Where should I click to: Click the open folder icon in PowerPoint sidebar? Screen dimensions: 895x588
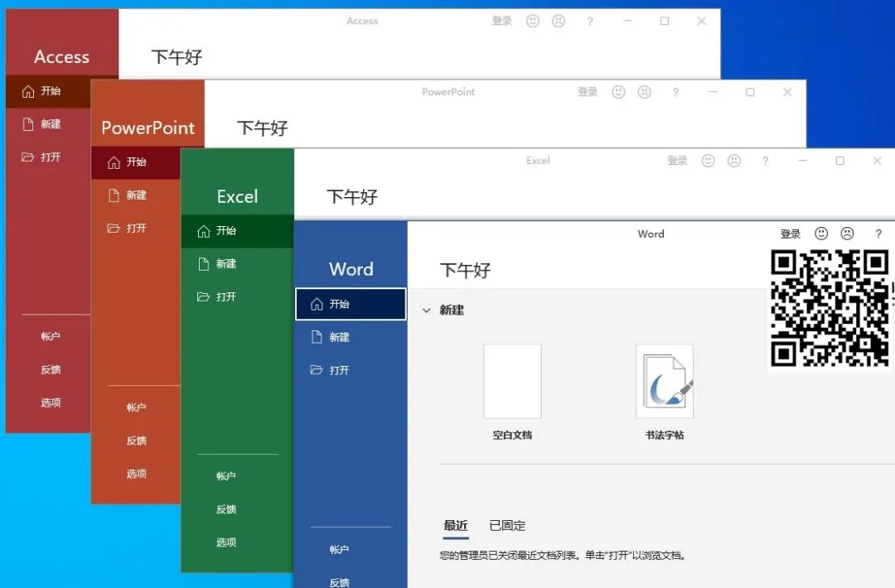[x=114, y=228]
